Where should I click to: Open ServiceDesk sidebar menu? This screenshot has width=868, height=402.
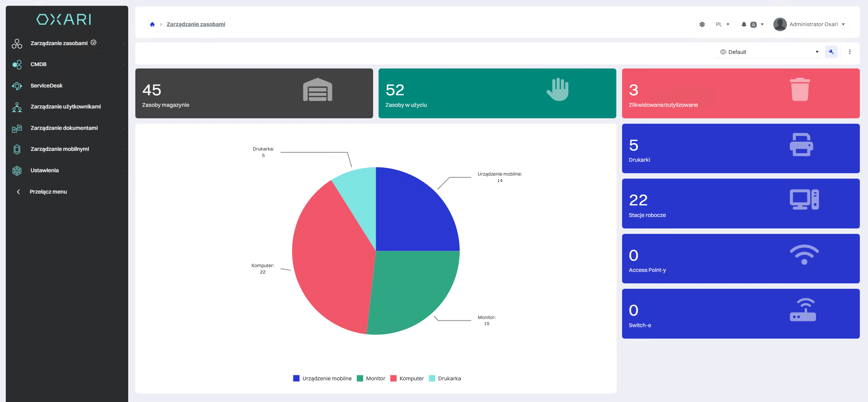click(x=46, y=86)
